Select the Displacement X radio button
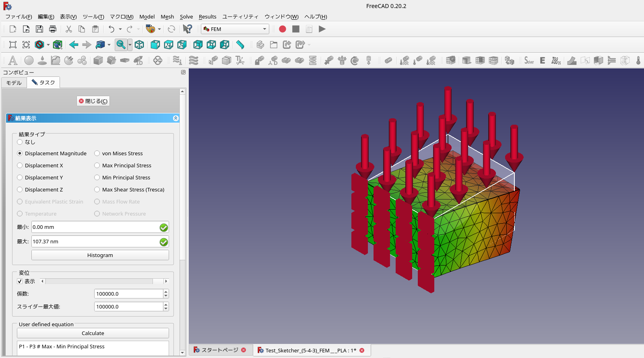The height and width of the screenshot is (358, 644). [20, 165]
